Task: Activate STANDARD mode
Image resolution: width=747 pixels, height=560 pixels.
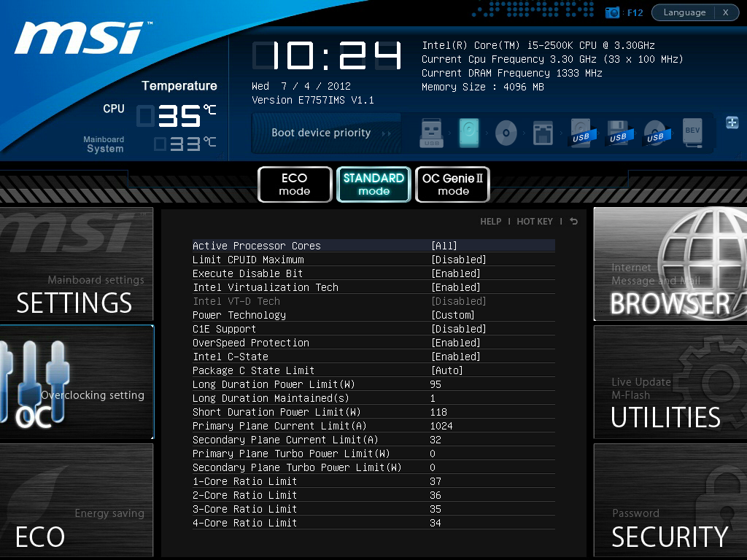Action: pos(373,184)
